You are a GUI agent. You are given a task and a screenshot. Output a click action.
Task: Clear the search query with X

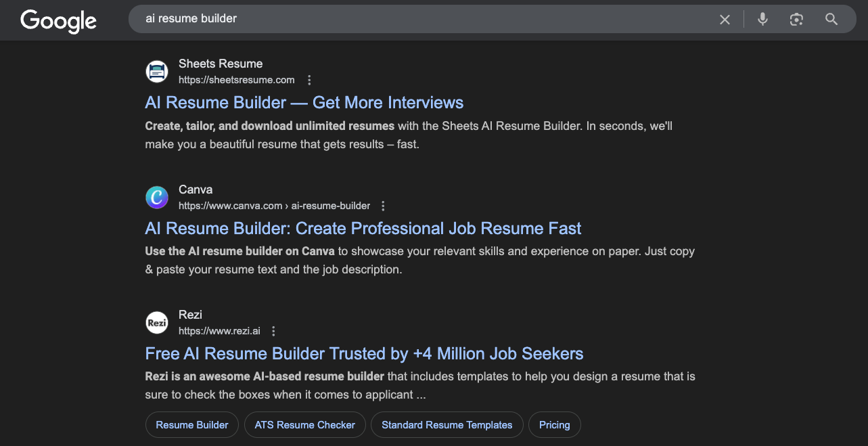pos(725,20)
